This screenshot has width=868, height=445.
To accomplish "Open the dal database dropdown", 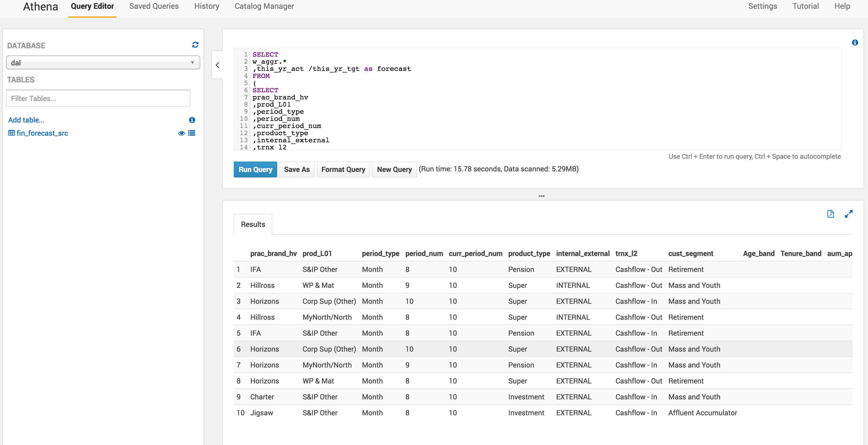I will (x=103, y=63).
